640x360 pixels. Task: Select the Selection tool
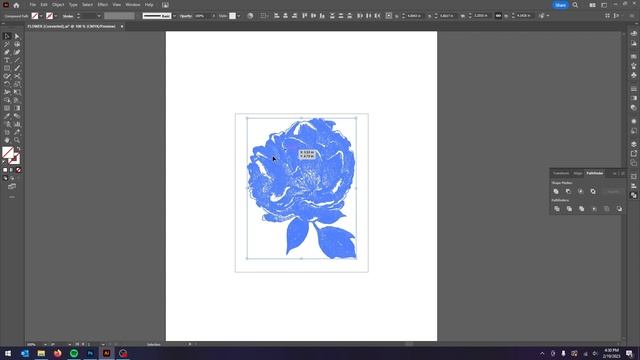[7, 36]
